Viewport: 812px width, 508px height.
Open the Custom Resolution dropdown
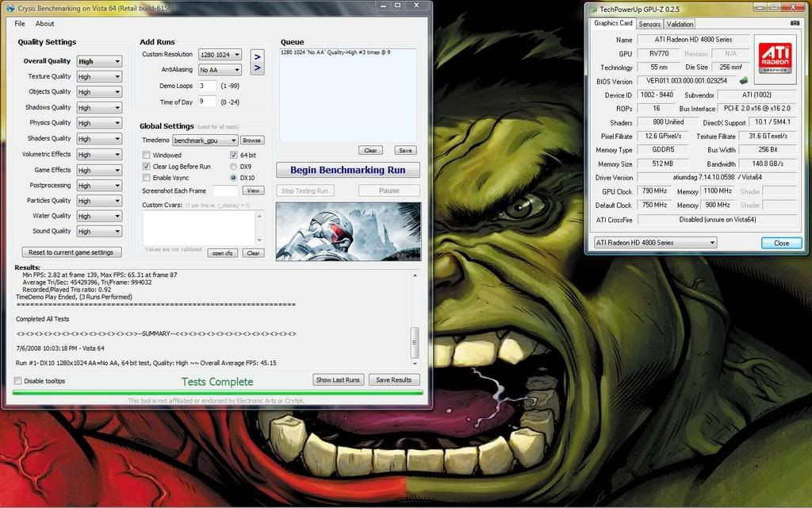pos(220,55)
